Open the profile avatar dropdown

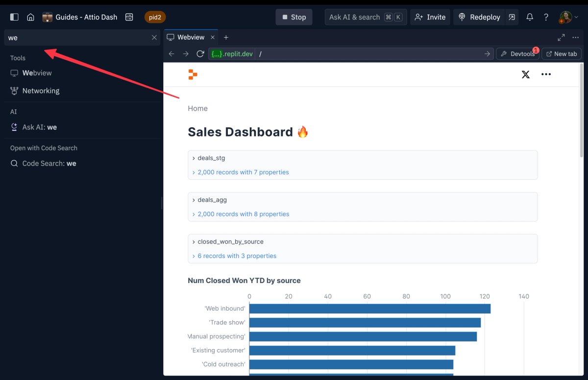(566, 17)
